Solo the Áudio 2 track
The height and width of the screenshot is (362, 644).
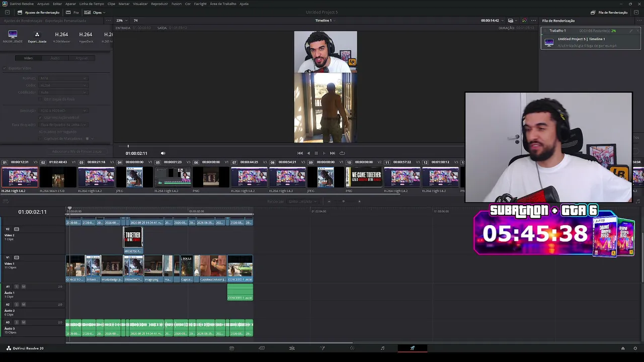[16, 304]
